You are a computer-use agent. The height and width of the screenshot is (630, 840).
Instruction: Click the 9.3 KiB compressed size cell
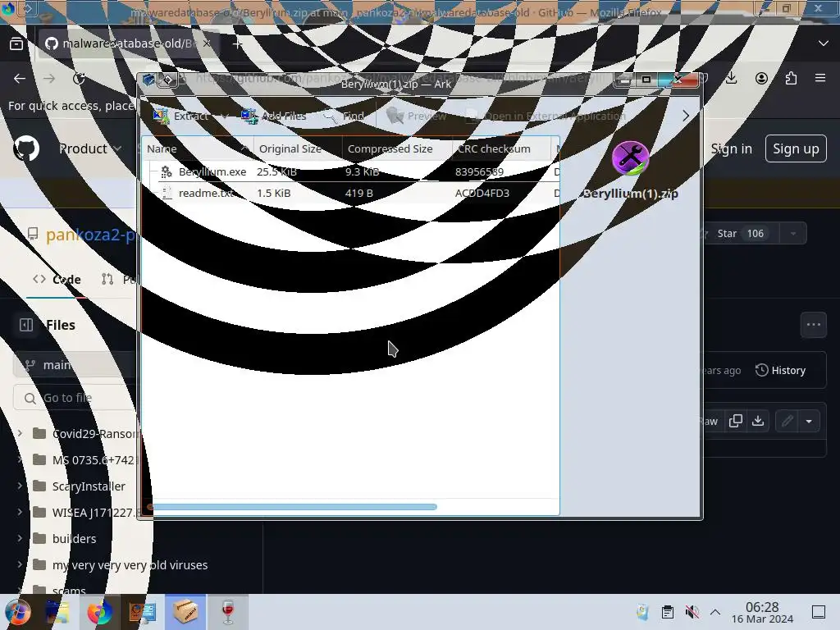point(362,172)
